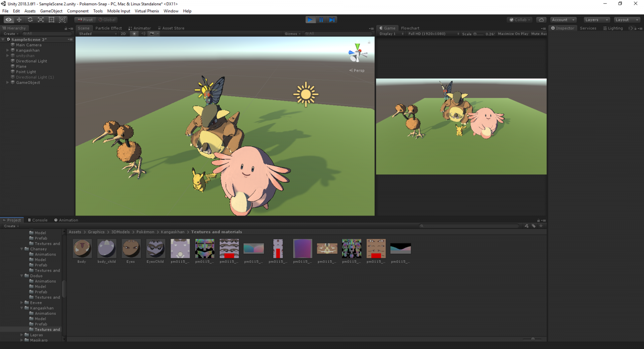The width and height of the screenshot is (644, 349).
Task: Collapse the Doduo folder in Project
Action: tap(22, 276)
